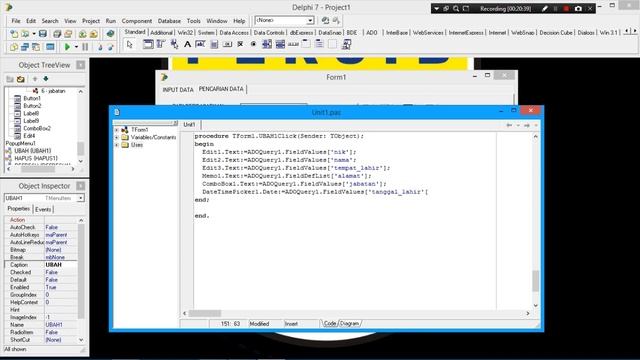Screen dimensions: 640x360
Task: Pick the RadioButton component from the palette
Action: tap(253, 44)
